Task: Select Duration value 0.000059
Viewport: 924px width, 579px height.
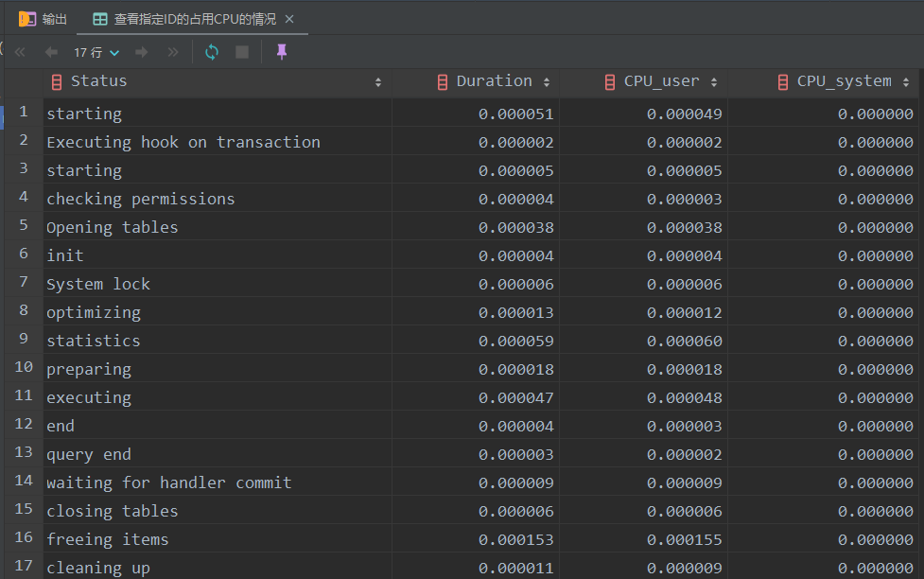Action: (476, 341)
